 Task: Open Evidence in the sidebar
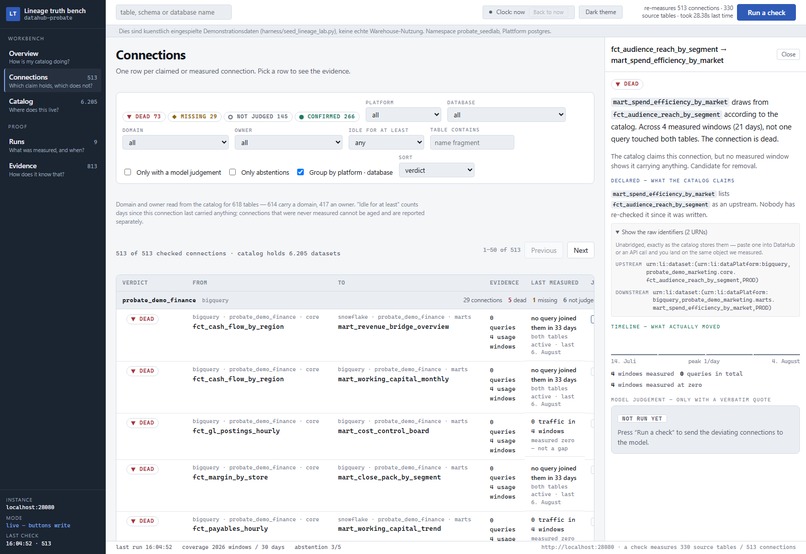(x=52, y=170)
